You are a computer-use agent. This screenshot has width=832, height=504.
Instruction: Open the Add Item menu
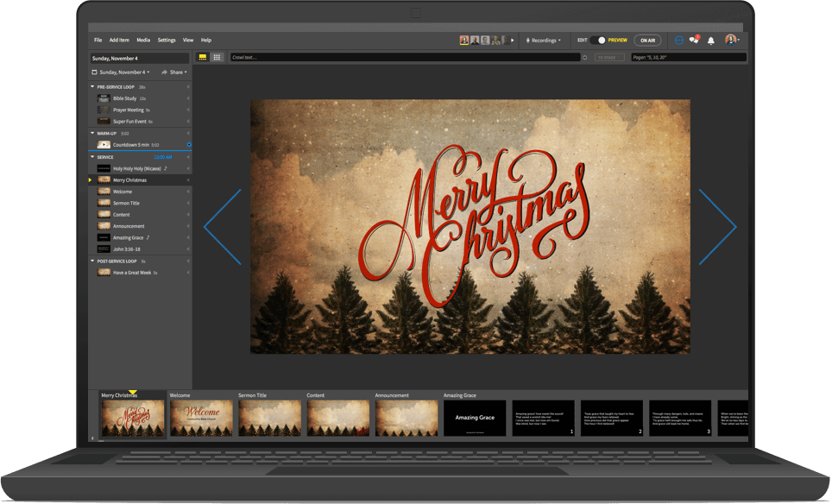coord(119,41)
